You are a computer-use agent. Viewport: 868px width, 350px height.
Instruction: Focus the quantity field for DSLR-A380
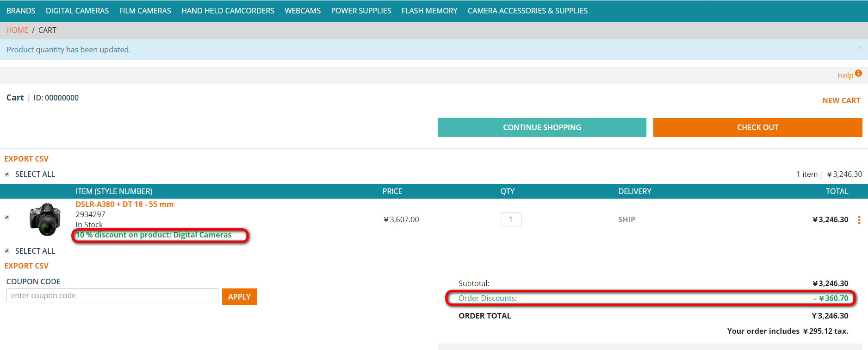click(511, 219)
